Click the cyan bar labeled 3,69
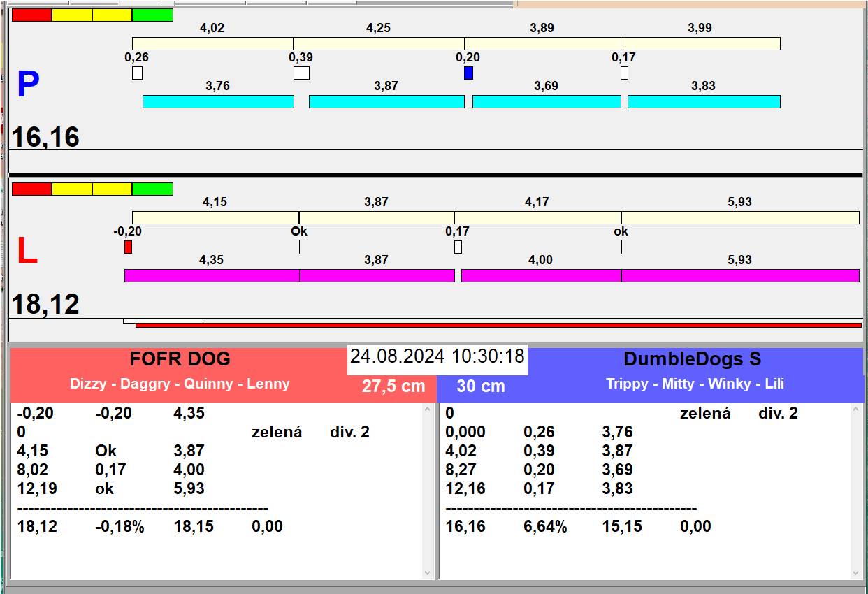The width and height of the screenshot is (868, 594). tap(547, 101)
